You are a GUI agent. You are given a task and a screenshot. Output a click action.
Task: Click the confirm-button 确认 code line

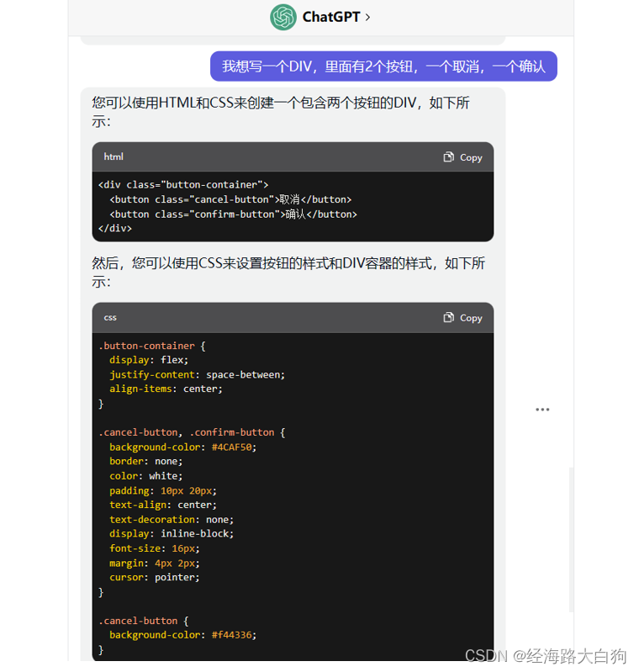coord(233,214)
